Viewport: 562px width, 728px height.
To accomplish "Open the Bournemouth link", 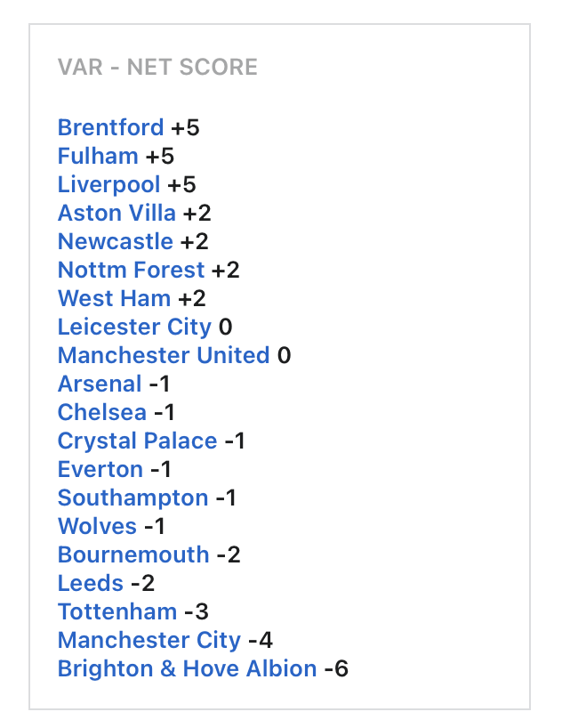I will (133, 554).
